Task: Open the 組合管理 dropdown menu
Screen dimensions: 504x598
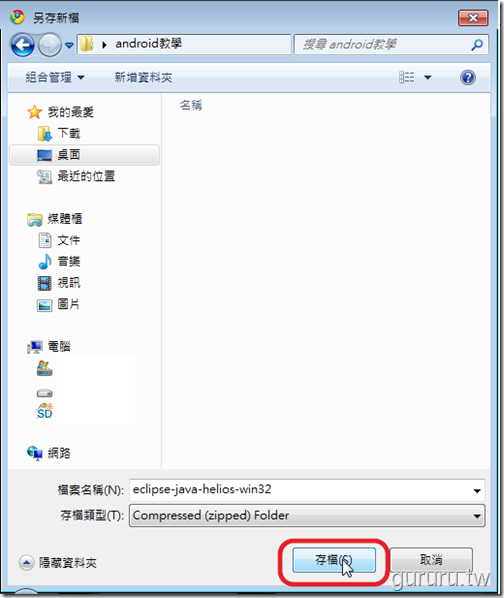Action: coord(55,77)
